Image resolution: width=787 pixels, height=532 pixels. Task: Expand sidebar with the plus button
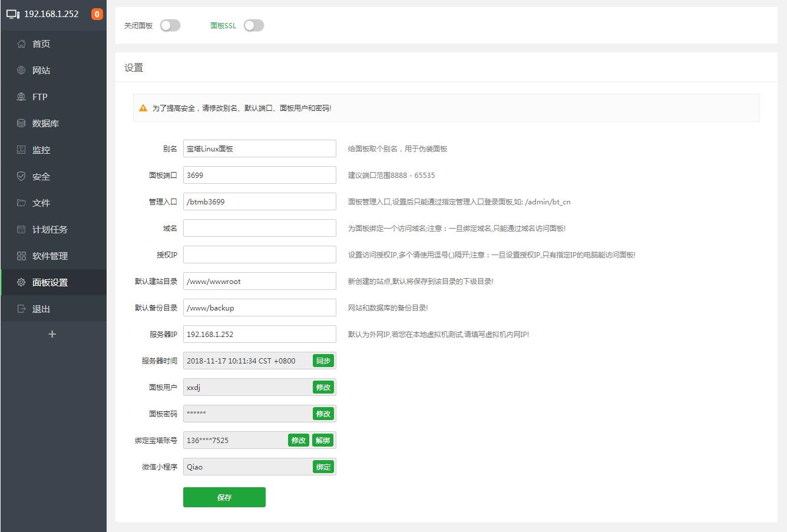tap(52, 334)
